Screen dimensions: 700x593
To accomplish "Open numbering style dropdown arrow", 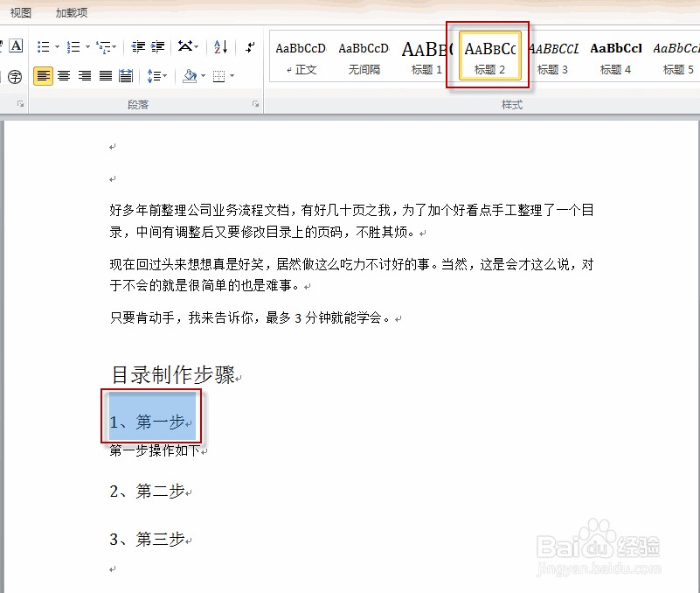I will click(87, 46).
